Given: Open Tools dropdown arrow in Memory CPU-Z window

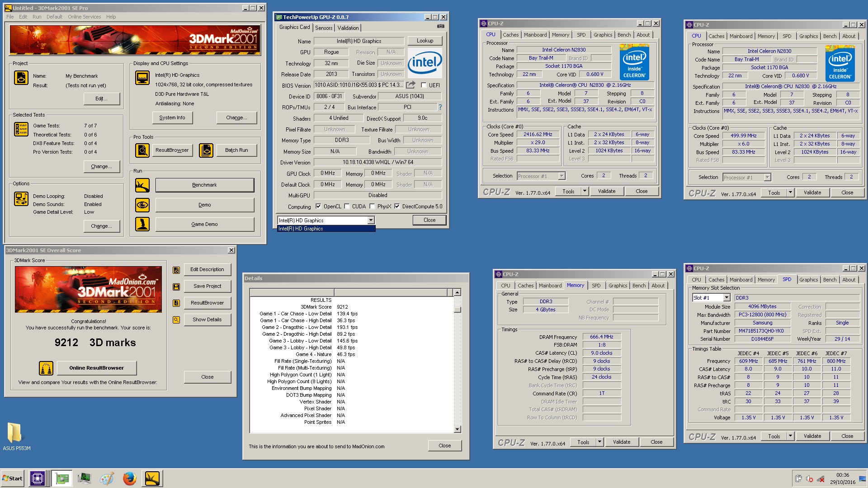Looking at the screenshot, I should pyautogui.click(x=599, y=442).
